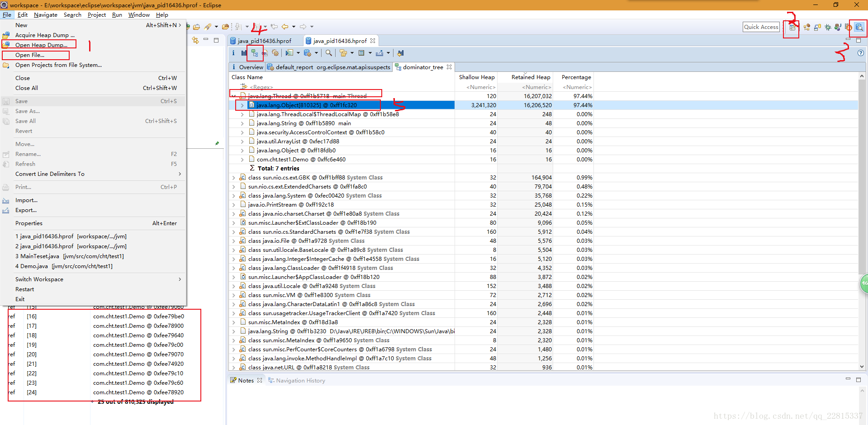868x425 pixels.
Task: Switch to the Memory Analysis perspective icon
Action: (x=859, y=27)
